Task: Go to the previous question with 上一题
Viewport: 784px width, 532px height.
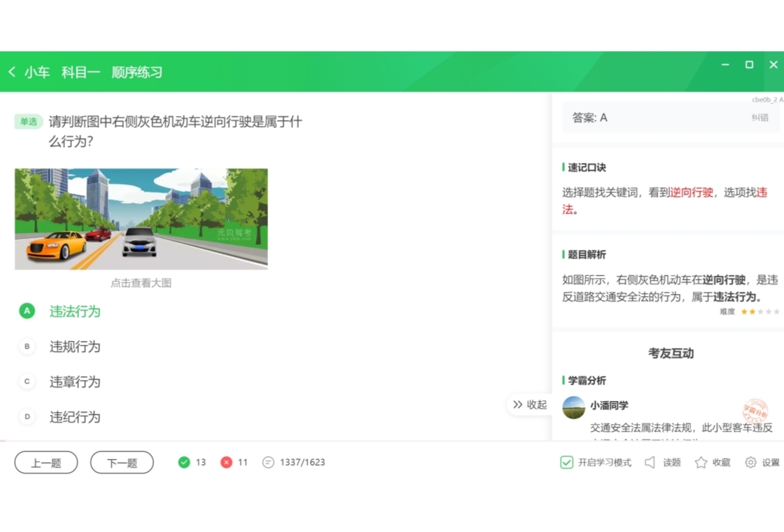Action: (x=46, y=463)
